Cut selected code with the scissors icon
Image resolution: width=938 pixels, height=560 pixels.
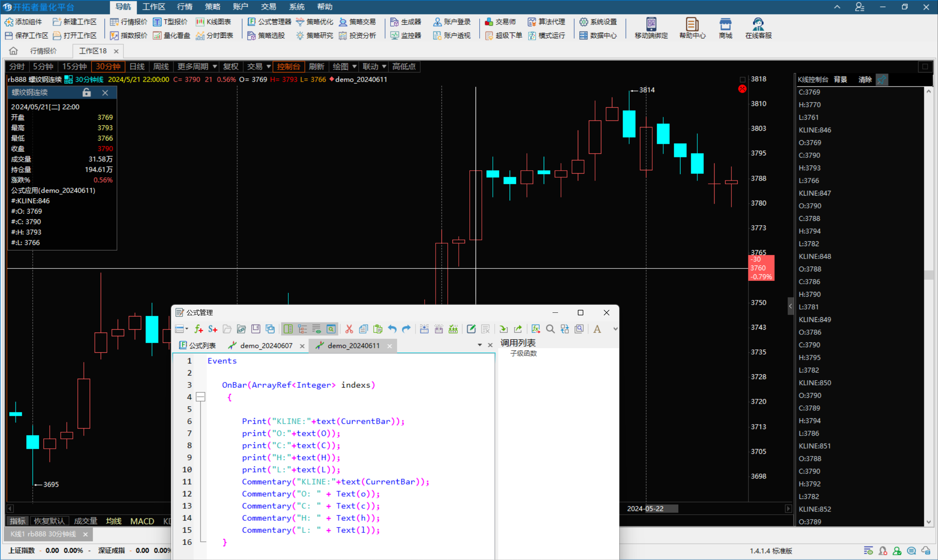click(349, 329)
